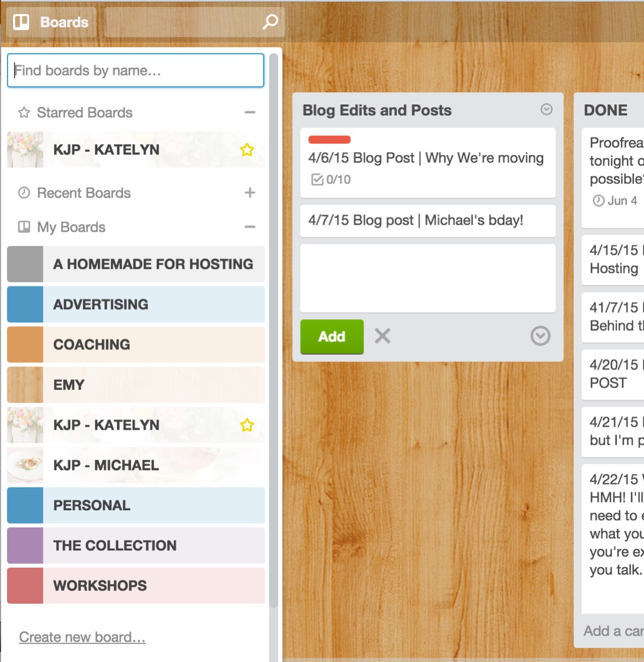Image resolution: width=644 pixels, height=662 pixels.
Task: Open the WORKSHOPS board
Action: 136,586
